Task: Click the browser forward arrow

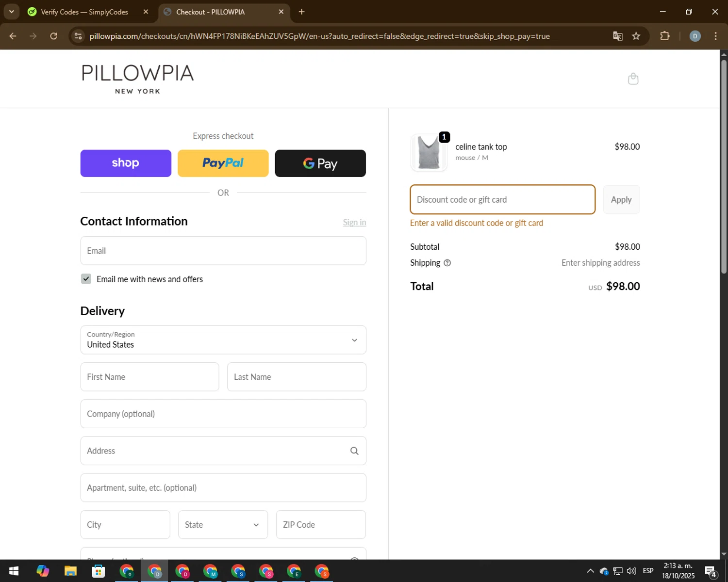Action: 33,36
